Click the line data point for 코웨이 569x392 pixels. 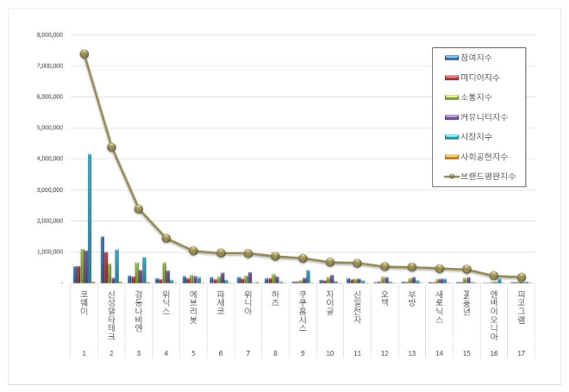click(84, 54)
